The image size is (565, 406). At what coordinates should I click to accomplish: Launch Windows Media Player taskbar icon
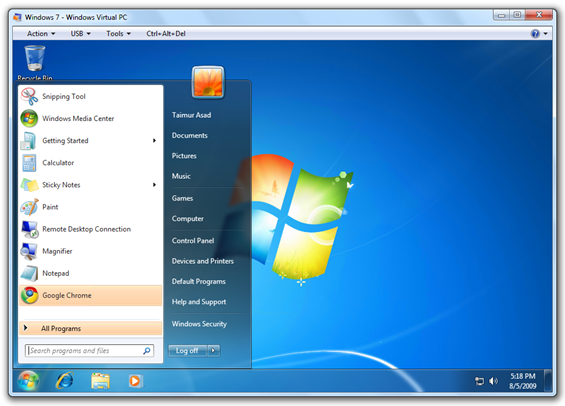point(135,381)
